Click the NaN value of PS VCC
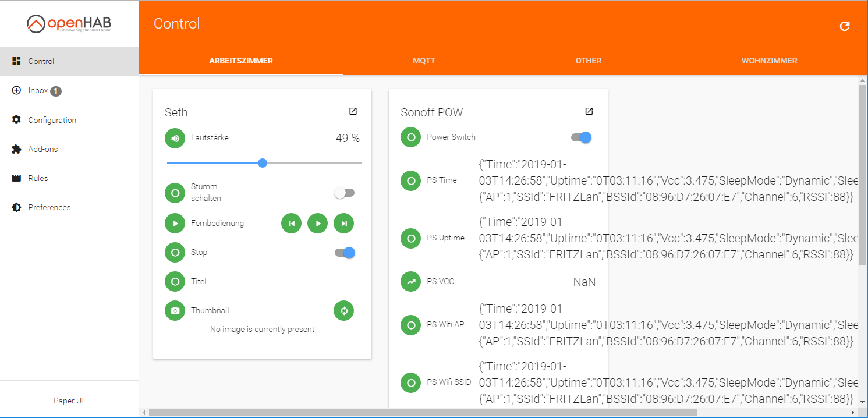 (584, 282)
